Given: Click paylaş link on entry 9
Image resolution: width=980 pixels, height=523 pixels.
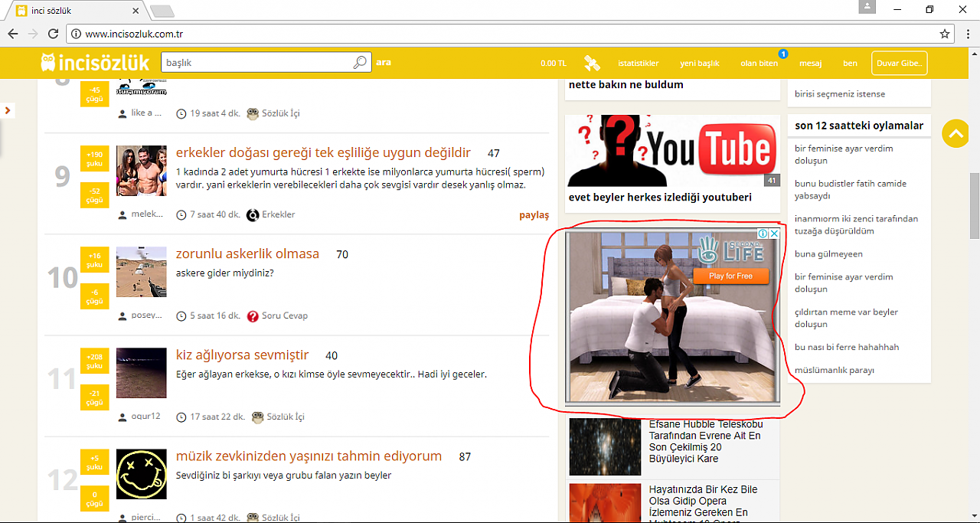Looking at the screenshot, I should [x=534, y=215].
